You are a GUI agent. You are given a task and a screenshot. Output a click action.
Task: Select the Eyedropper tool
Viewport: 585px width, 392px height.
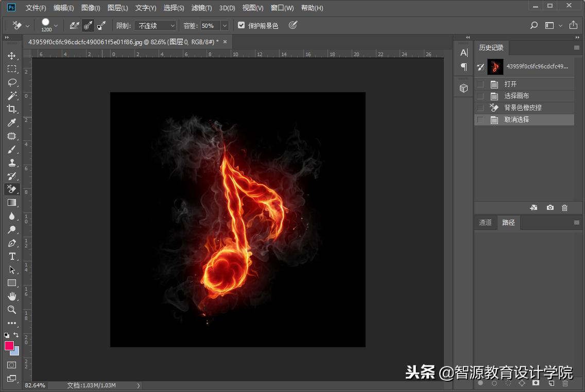click(11, 122)
